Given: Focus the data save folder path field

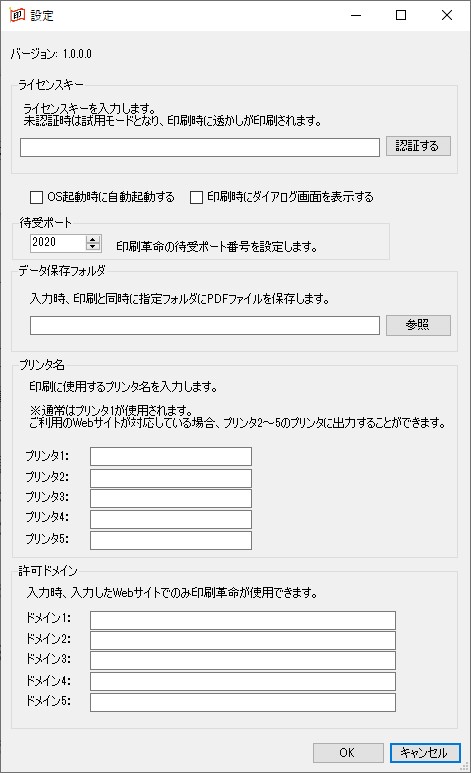Looking at the screenshot, I should pyautogui.click(x=205, y=325).
